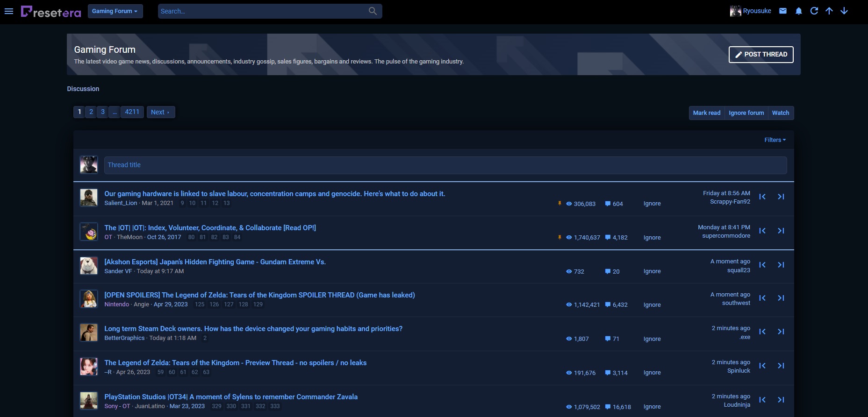
Task: Jump to first post of PlayStation Studios thread
Action: click(762, 400)
